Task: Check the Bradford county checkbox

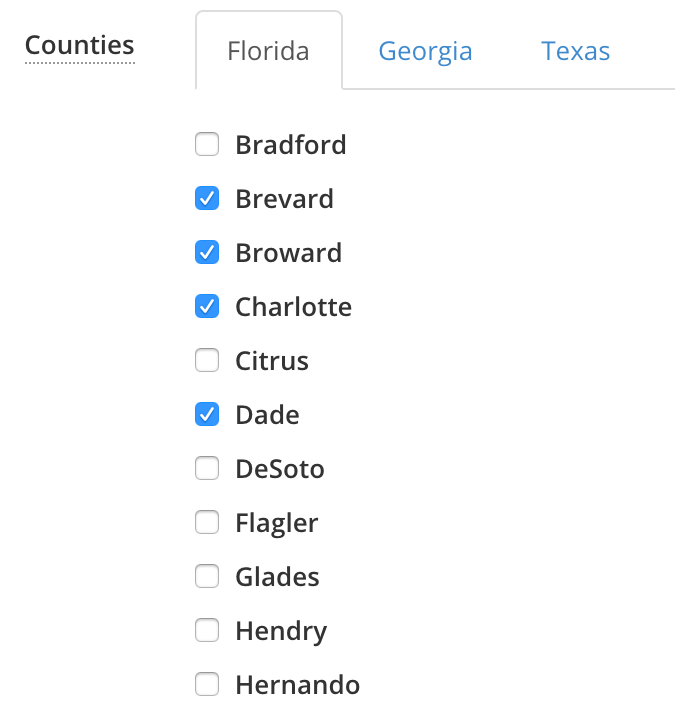Action: pyautogui.click(x=207, y=144)
